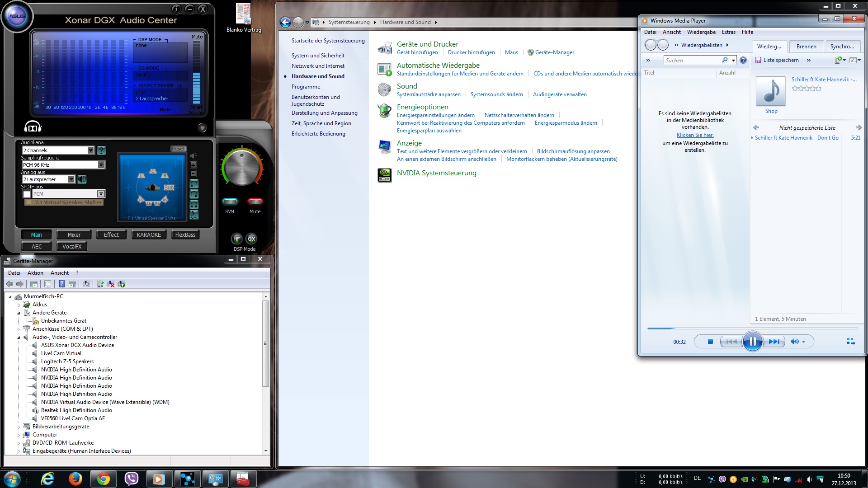Switch Media Player to now playing view

[850, 342]
